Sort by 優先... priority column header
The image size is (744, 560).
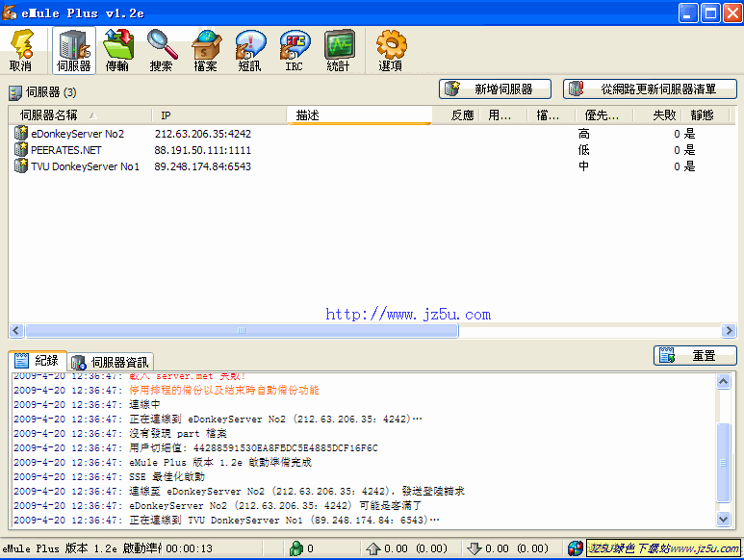tap(604, 115)
